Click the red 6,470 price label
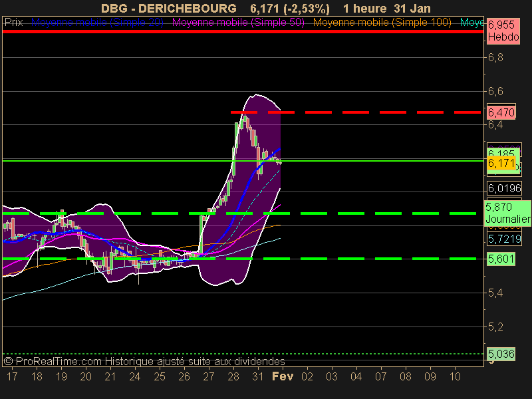The height and width of the screenshot is (399, 532). coord(501,112)
